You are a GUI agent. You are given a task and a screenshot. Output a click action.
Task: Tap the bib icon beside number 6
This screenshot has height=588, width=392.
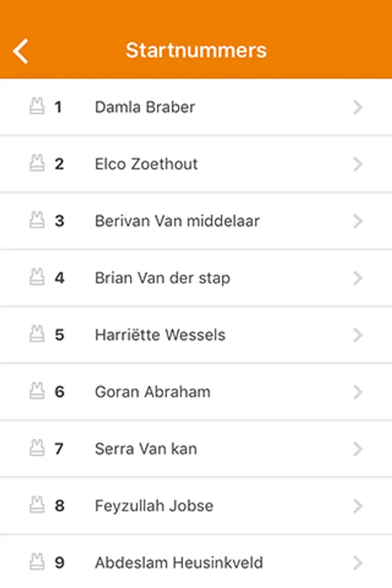pos(37,391)
